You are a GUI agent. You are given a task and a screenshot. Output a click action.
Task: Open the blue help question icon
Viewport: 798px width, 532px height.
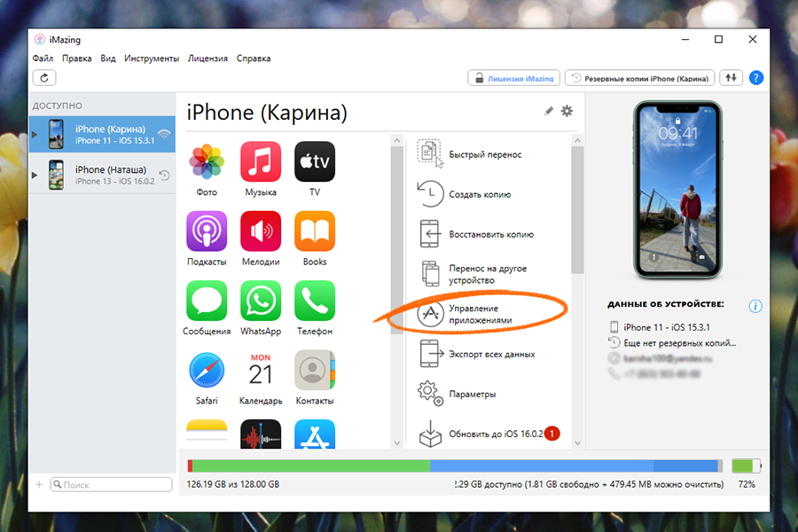click(x=756, y=78)
